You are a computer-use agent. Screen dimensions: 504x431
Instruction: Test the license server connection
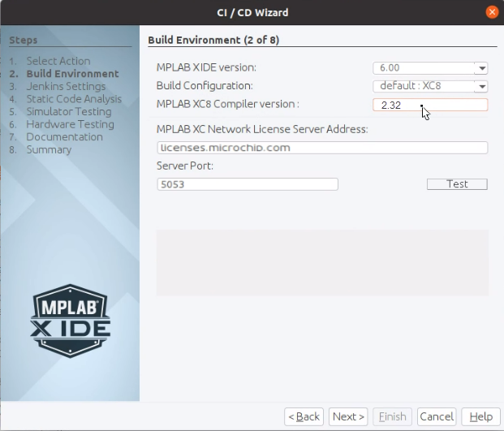point(457,184)
